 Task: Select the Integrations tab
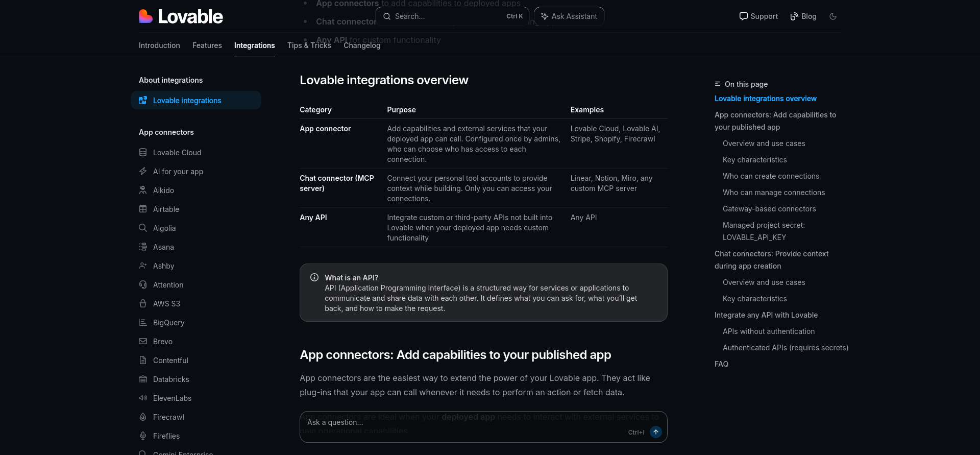[x=254, y=45]
